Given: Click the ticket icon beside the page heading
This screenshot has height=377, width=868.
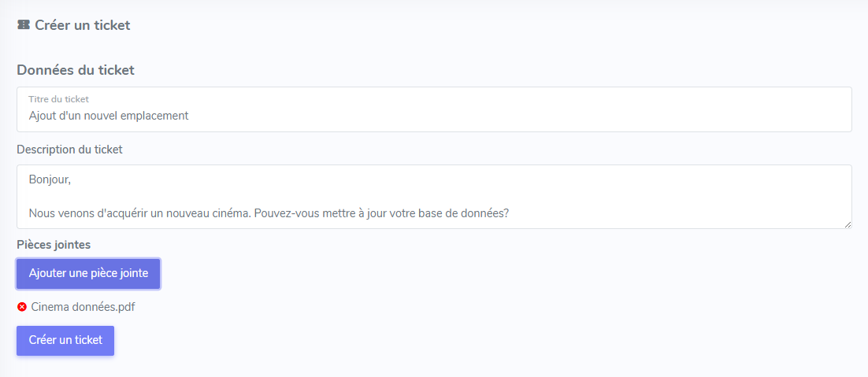Looking at the screenshot, I should pyautogui.click(x=23, y=25).
